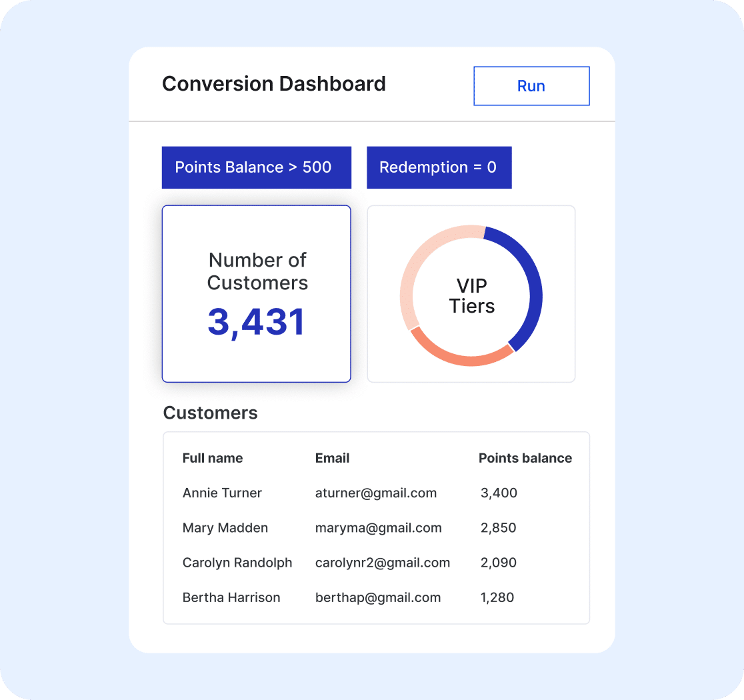Click the Conversion Dashboard title
Screen dimensions: 744x700
click(273, 84)
